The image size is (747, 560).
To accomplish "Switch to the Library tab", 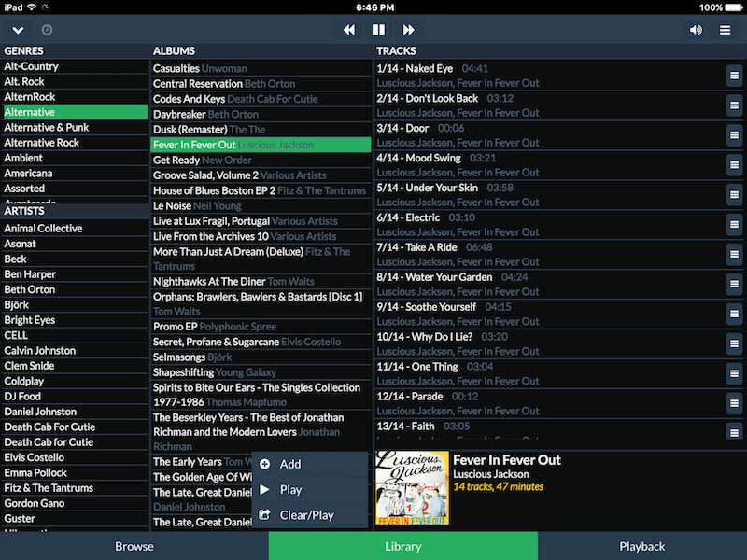I will [x=403, y=546].
